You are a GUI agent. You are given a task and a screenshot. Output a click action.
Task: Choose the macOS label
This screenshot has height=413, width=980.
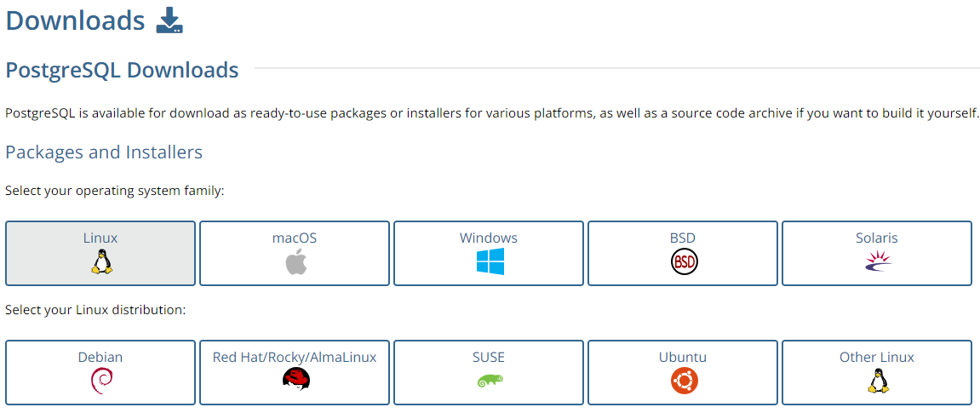click(295, 238)
